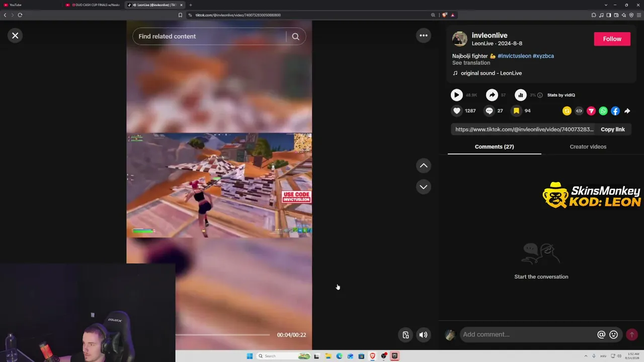Screen dimensions: 644x362
Task: Post the comment with red arrow button
Action: [631, 334]
